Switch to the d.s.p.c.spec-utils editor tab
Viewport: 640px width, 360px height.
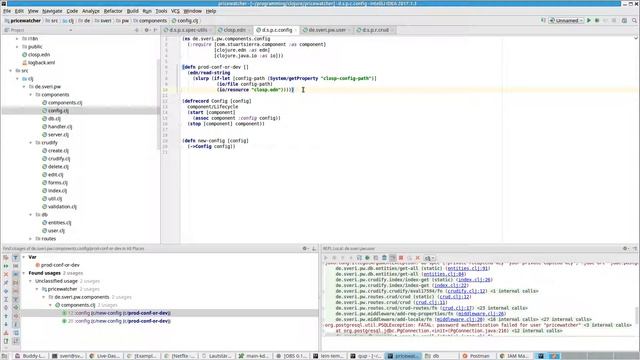187,30
